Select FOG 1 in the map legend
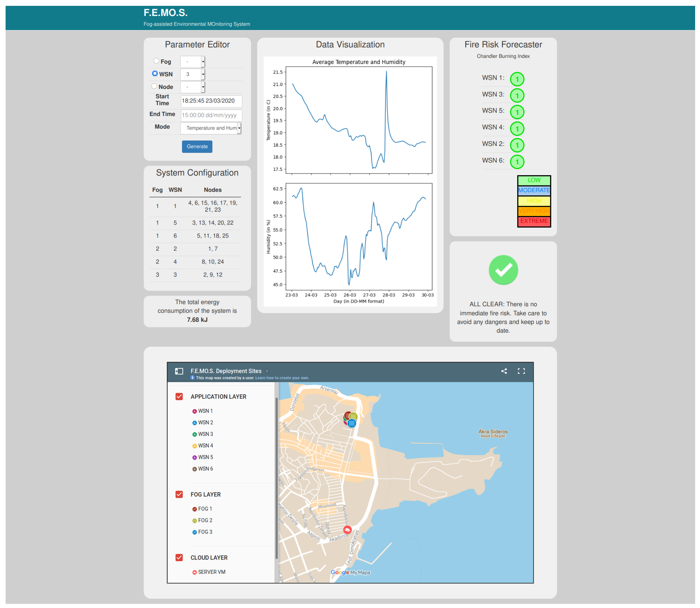The width and height of the screenshot is (700, 608). coord(202,509)
